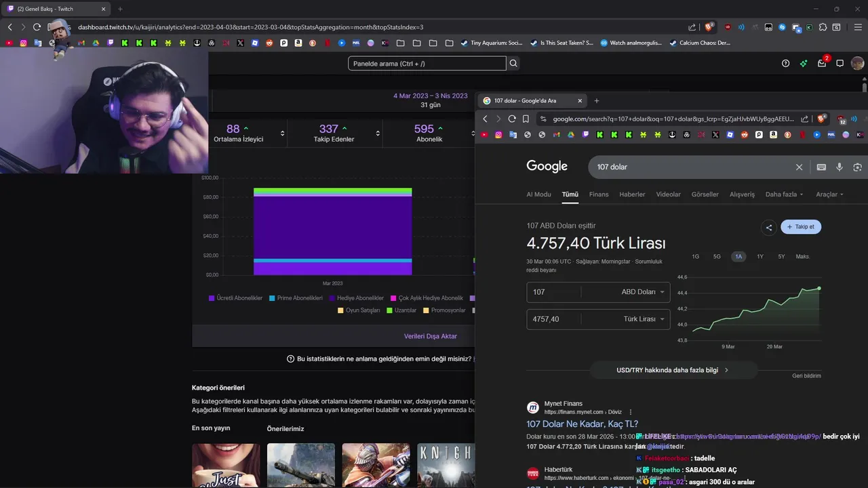Image resolution: width=868 pixels, height=488 pixels.
Task: Open the Google logo homepage link
Action: click(x=547, y=167)
